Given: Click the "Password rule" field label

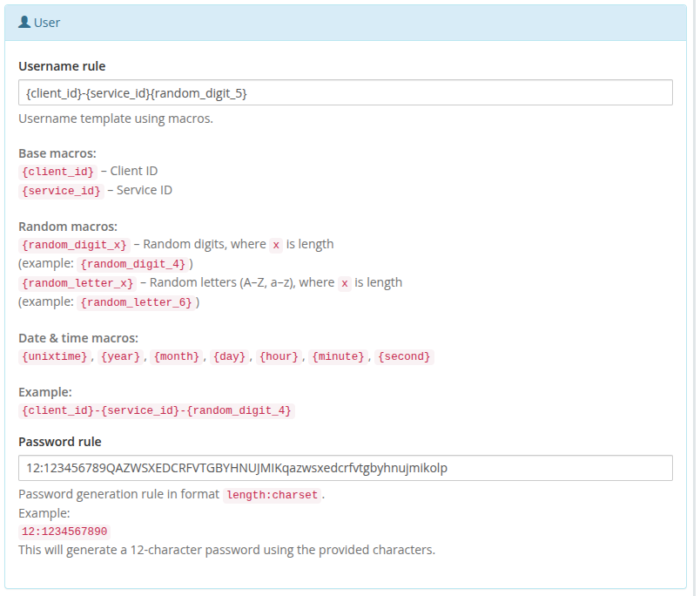Looking at the screenshot, I should click(60, 442).
